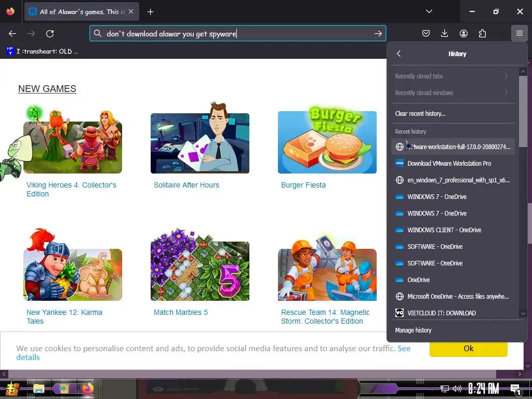
Task: Close the Alawar games tab
Action: [x=131, y=11]
